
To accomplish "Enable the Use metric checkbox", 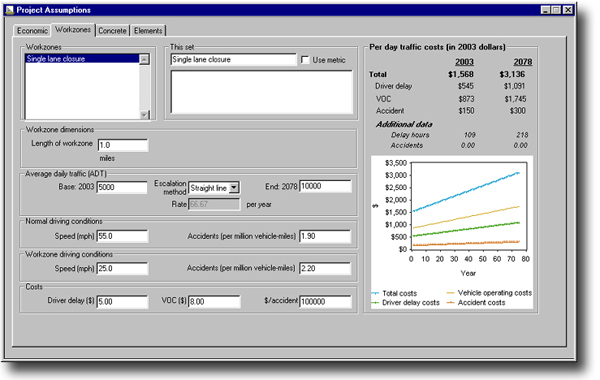I will 305,60.
